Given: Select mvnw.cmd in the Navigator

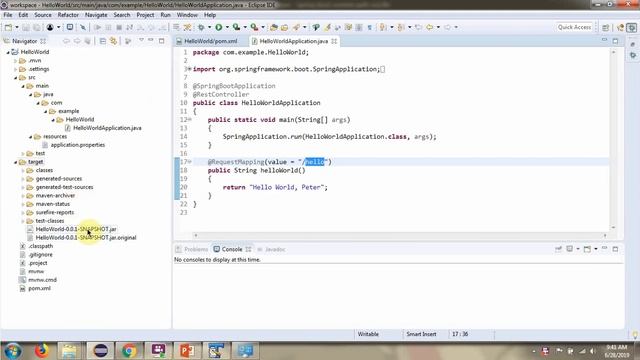Looking at the screenshot, I should (x=42, y=280).
